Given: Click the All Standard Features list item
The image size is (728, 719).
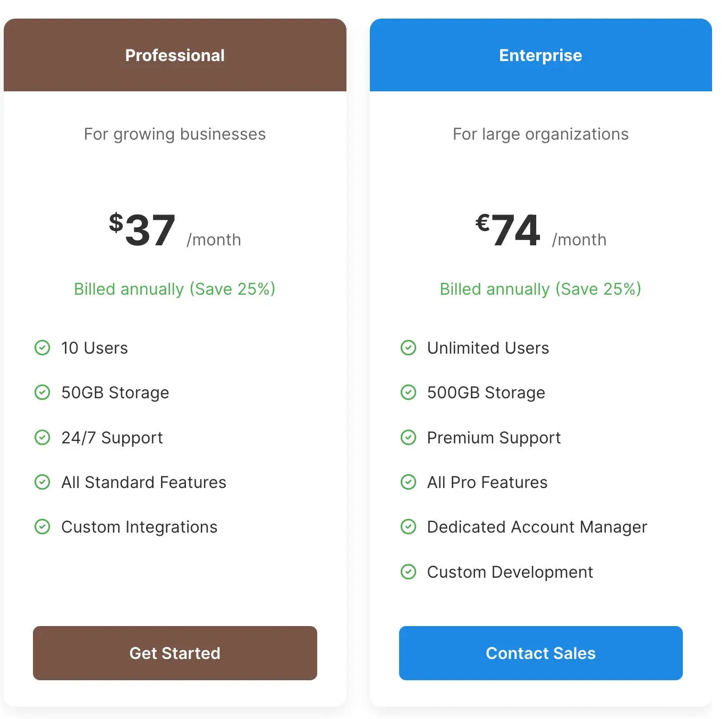Looking at the screenshot, I should [143, 482].
